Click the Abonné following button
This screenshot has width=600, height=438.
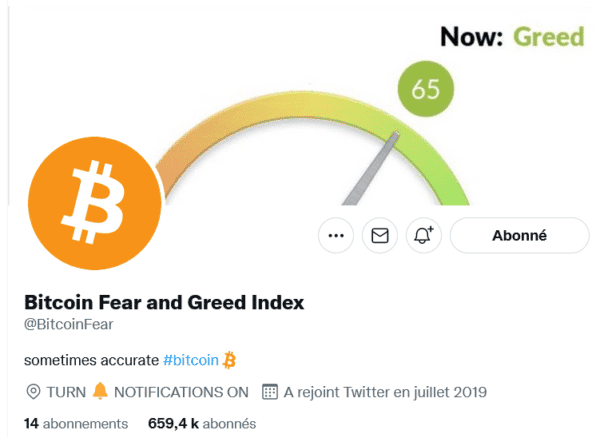click(519, 236)
